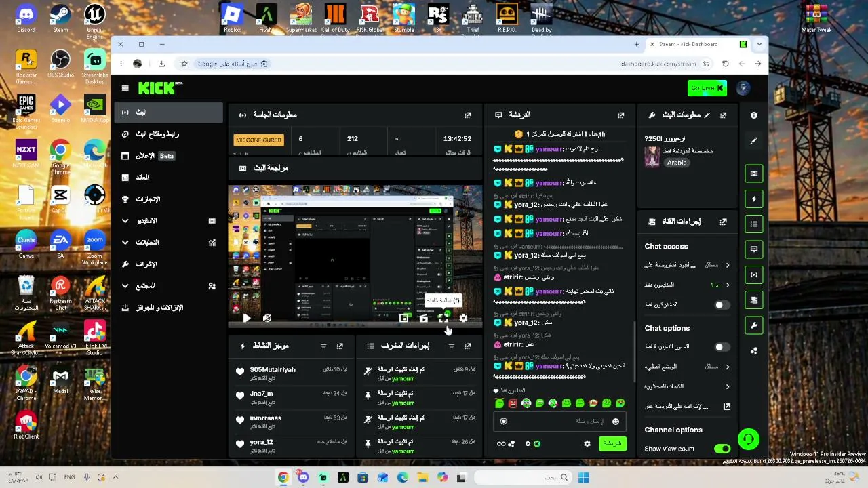The height and width of the screenshot is (488, 868).
Task: Pop out the معلومات الجلسة session panel
Action: tap(467, 115)
